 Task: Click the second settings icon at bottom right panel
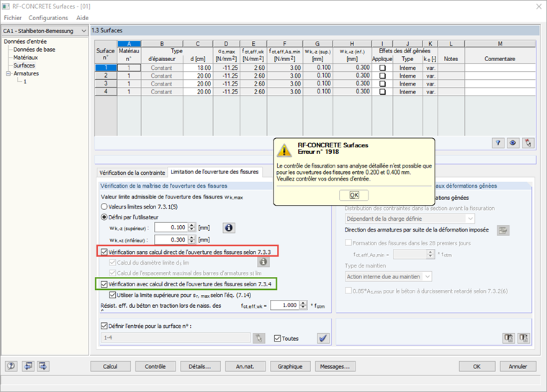(x=524, y=338)
